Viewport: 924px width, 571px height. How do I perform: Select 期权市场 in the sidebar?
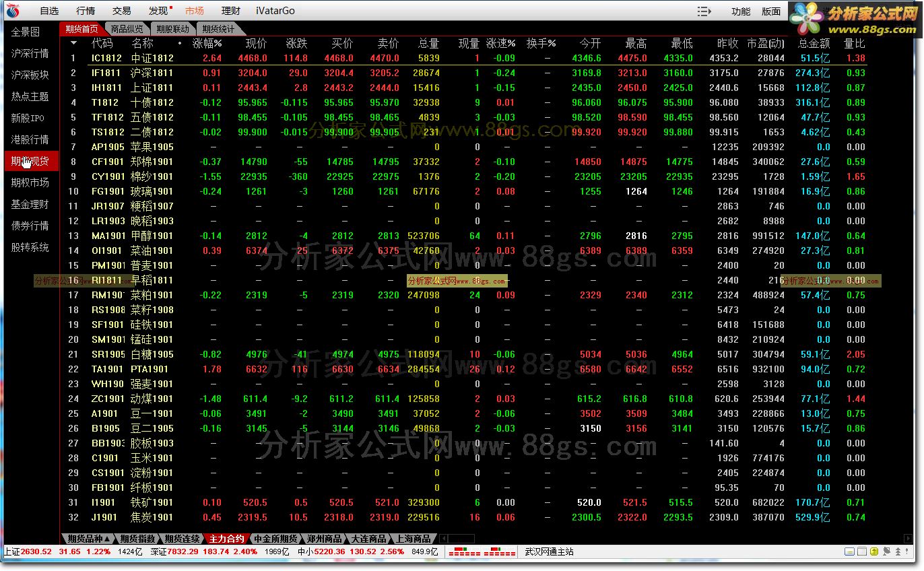tap(30, 182)
